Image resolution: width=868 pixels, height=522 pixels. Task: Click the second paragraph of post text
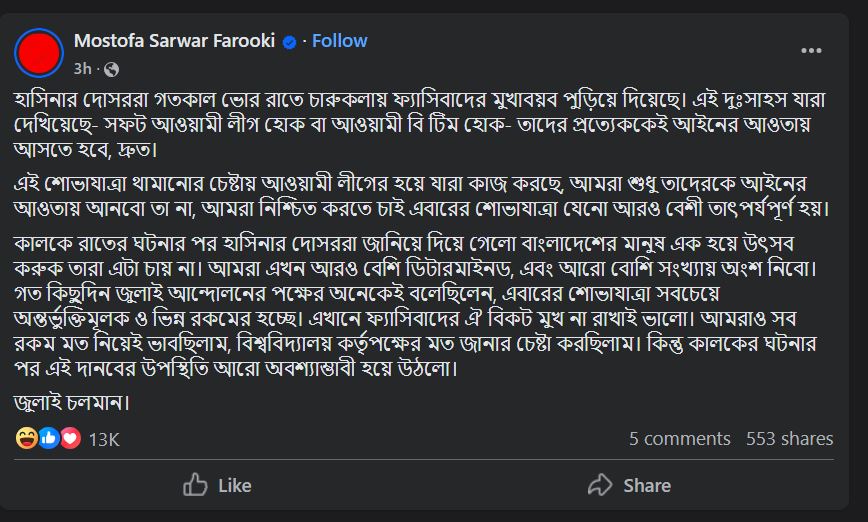pyautogui.click(x=422, y=196)
